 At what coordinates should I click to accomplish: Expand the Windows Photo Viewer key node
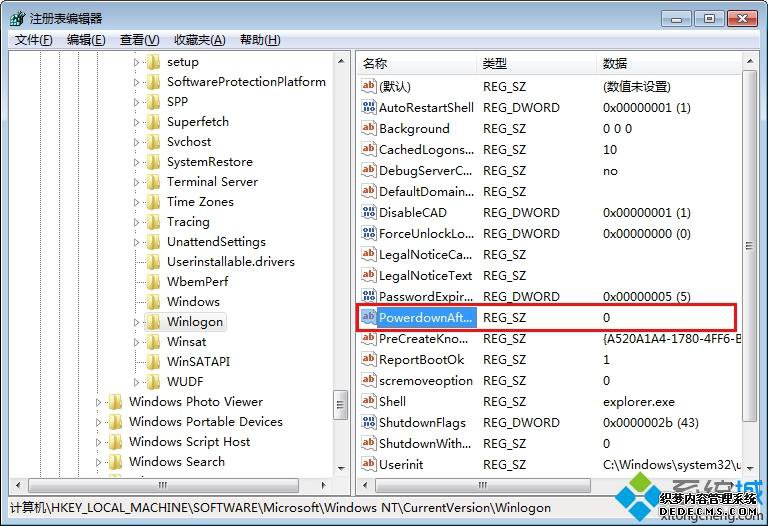[x=98, y=402]
